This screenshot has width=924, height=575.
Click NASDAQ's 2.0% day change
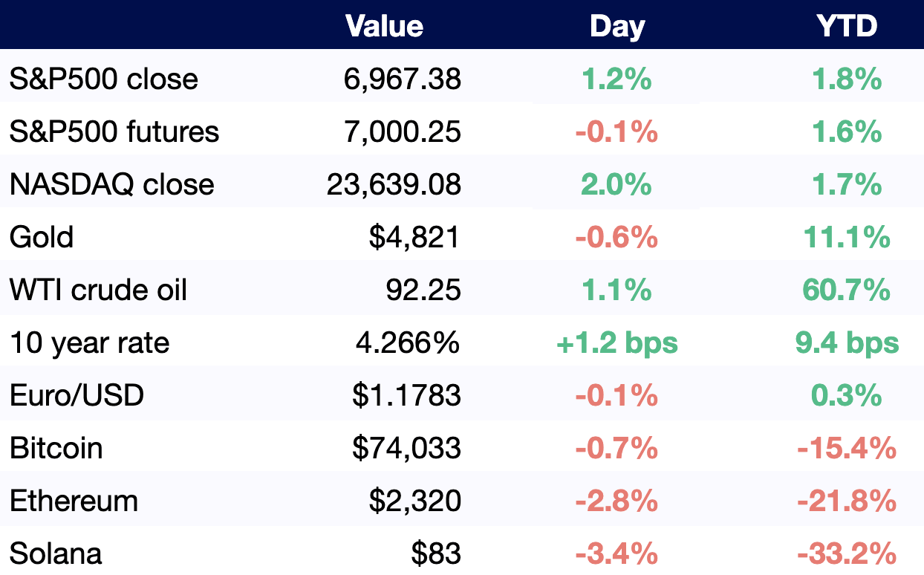(x=616, y=184)
